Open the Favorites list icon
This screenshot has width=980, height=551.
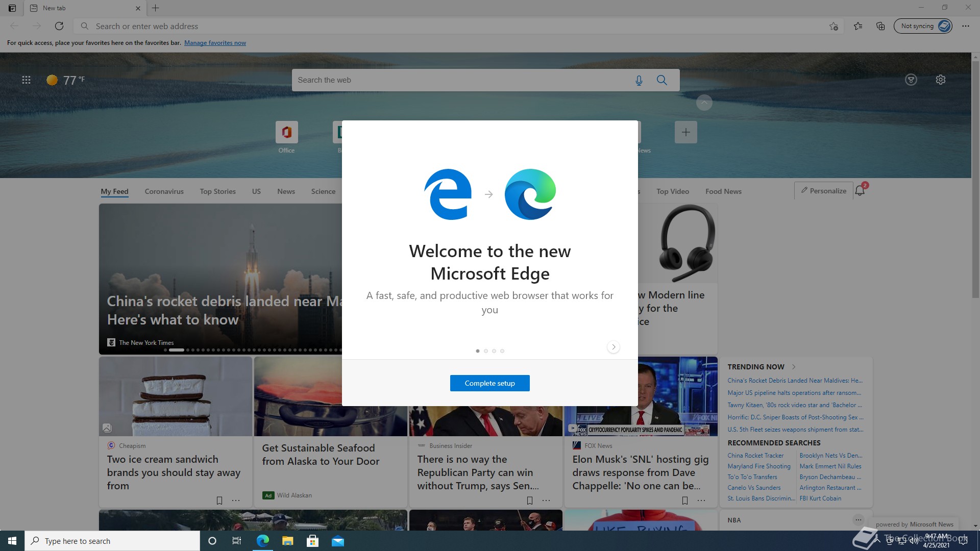click(x=858, y=26)
